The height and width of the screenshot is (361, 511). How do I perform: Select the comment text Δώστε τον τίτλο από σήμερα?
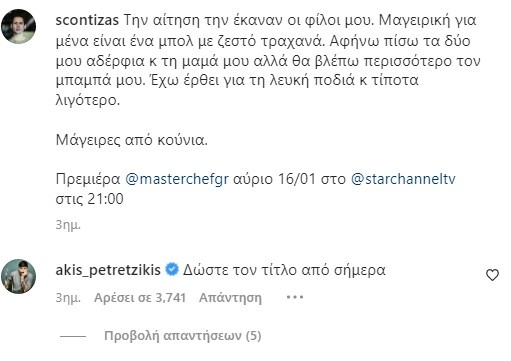click(284, 270)
